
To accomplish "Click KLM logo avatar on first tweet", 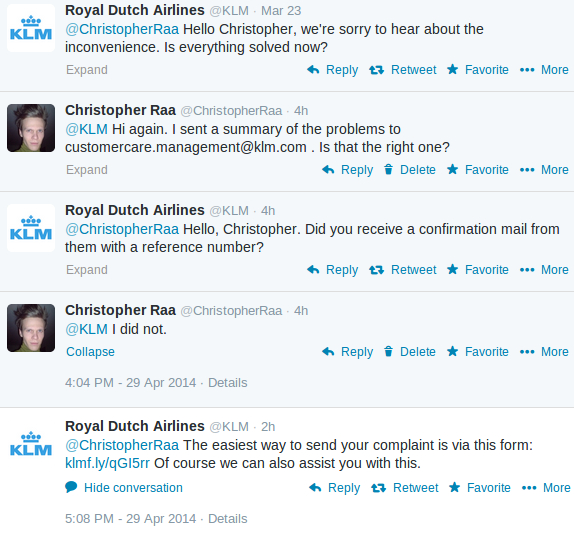I will pyautogui.click(x=31, y=28).
